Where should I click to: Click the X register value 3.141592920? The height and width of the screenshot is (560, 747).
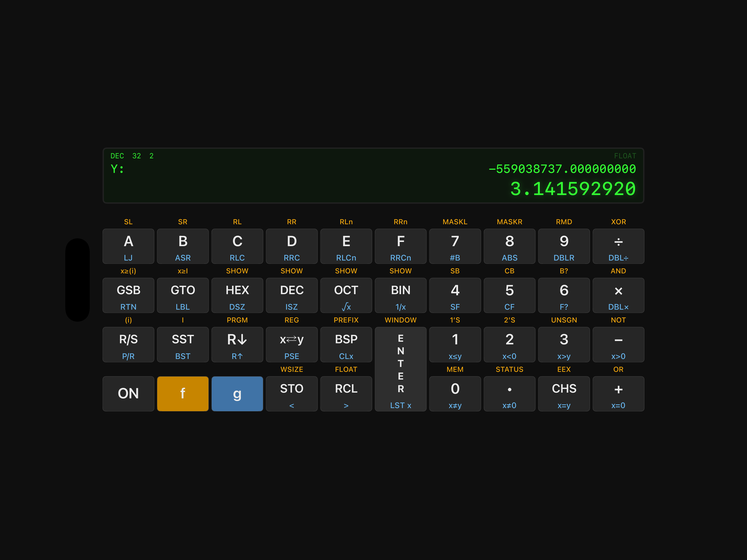[573, 189]
